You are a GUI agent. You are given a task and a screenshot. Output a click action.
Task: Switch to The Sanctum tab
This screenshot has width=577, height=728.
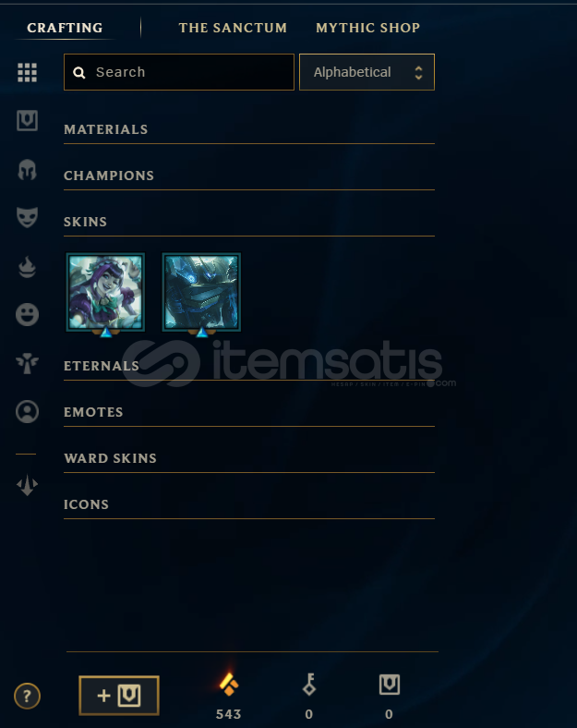[233, 28]
